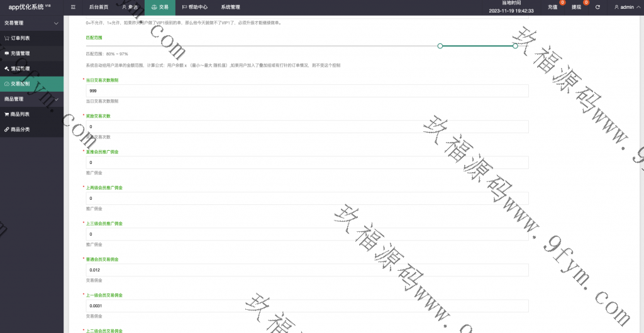Open the 系统管理 top menu

click(x=230, y=7)
